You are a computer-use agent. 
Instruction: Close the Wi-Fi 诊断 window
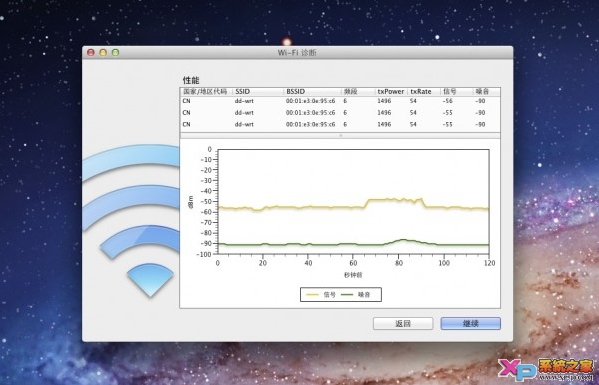91,52
